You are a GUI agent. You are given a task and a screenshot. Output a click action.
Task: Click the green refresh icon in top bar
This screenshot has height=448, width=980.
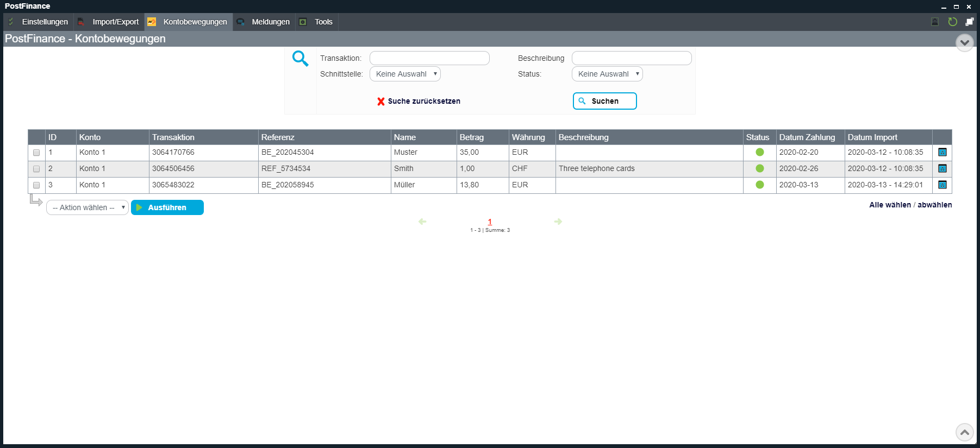952,22
